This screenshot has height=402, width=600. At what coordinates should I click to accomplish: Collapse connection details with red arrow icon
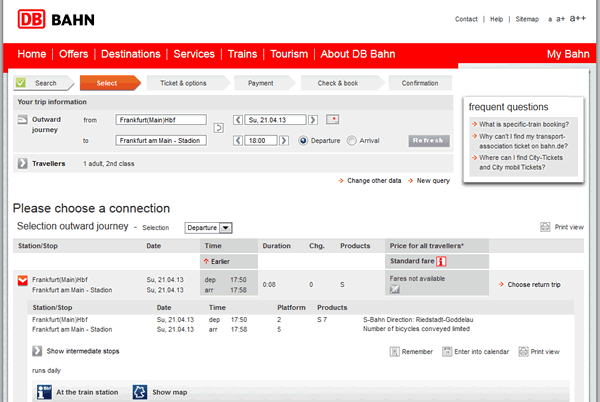[x=22, y=284]
